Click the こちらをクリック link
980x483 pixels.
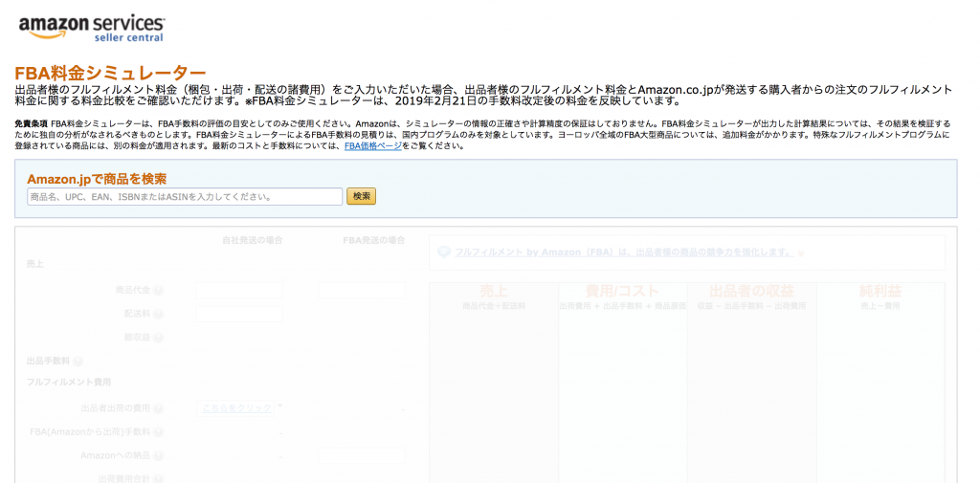click(x=236, y=408)
